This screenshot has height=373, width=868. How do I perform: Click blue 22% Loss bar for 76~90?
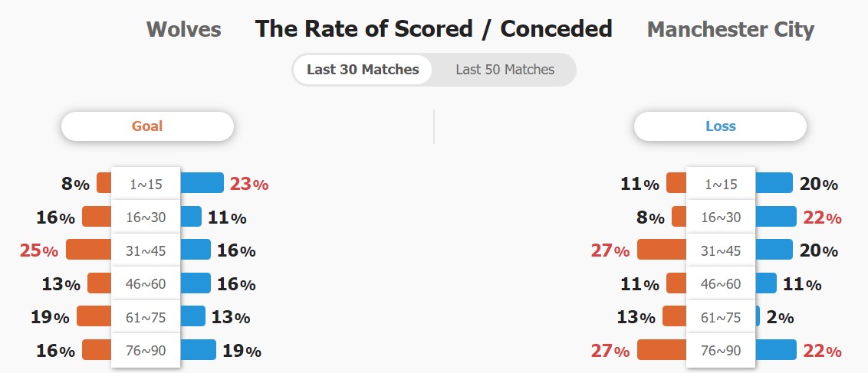pyautogui.click(x=775, y=349)
